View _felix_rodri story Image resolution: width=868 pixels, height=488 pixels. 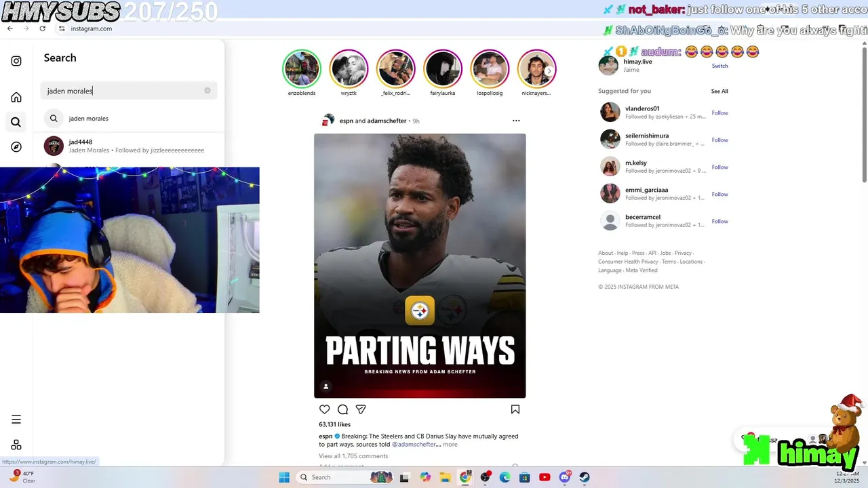tap(395, 68)
